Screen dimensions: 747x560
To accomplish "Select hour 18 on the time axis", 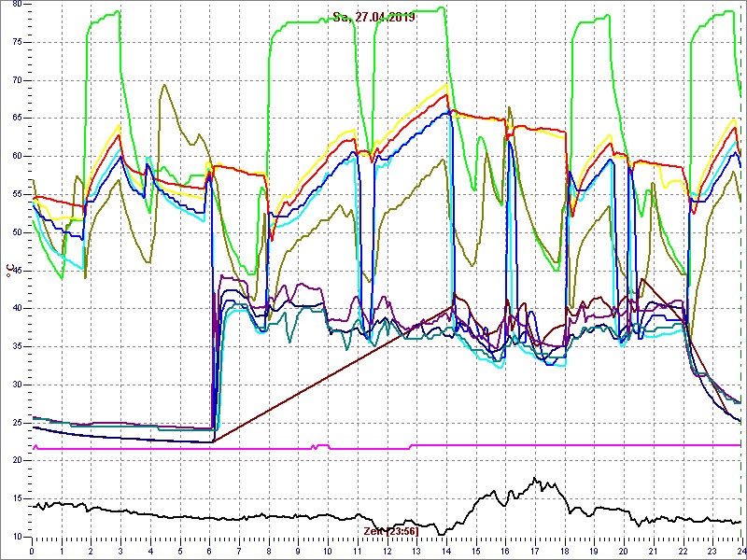I will [564, 552].
